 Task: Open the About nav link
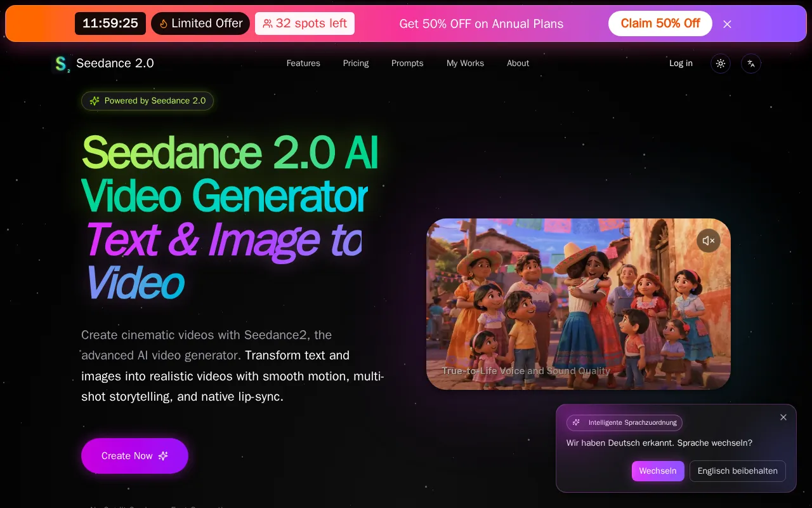tap(518, 63)
